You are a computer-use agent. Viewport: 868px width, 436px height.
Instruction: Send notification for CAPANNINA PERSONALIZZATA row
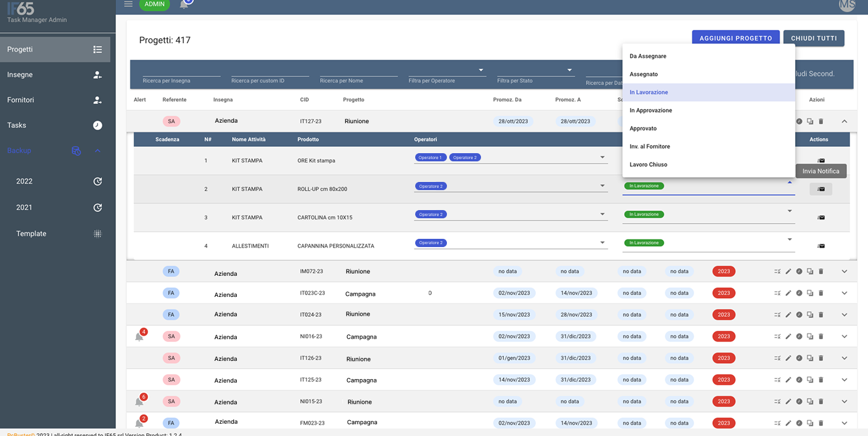point(821,246)
